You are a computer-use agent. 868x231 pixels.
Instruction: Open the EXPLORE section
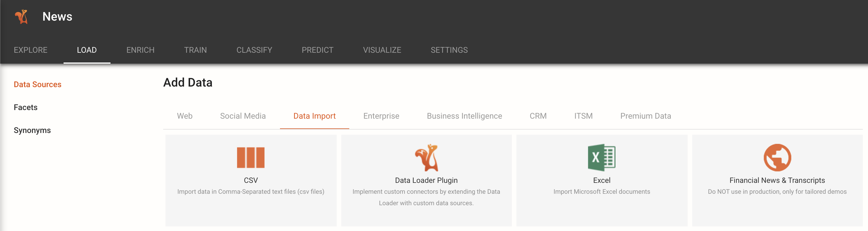click(x=31, y=50)
